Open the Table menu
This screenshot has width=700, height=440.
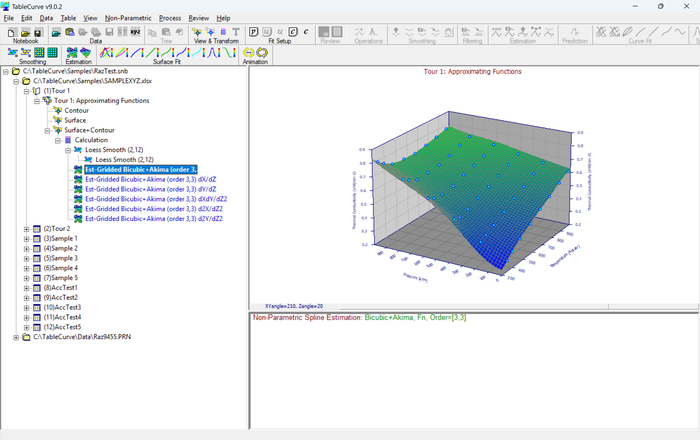pos(68,18)
